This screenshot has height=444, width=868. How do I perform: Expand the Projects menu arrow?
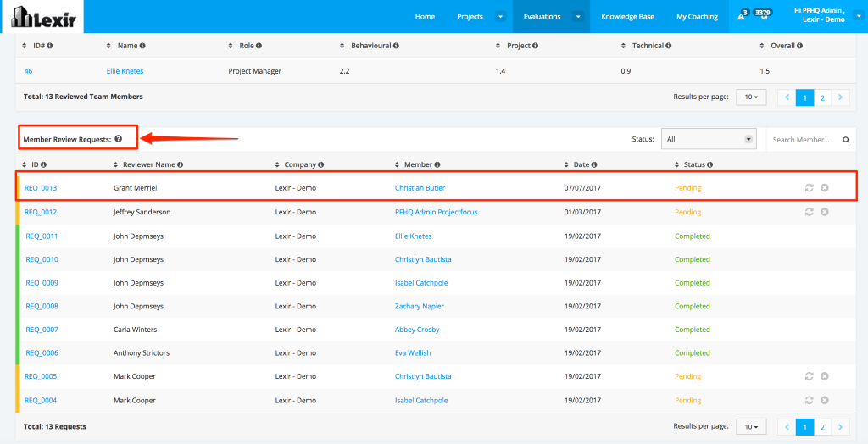[500, 17]
